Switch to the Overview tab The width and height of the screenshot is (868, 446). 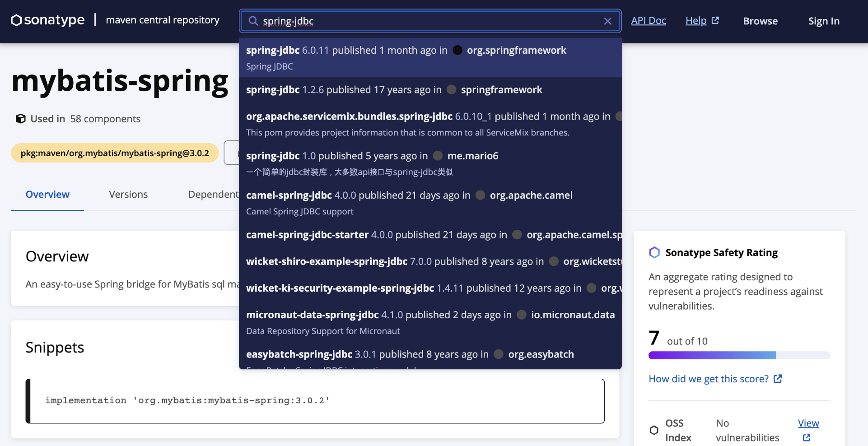click(47, 195)
